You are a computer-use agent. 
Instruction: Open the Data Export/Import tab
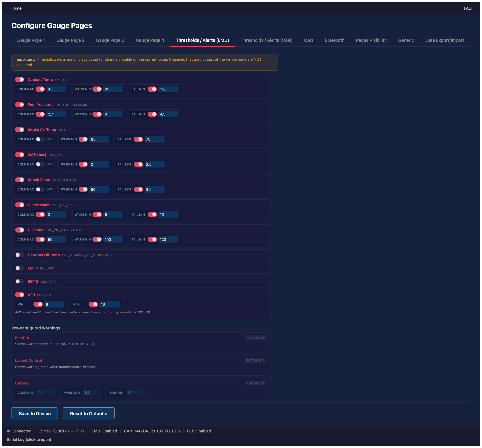click(444, 40)
